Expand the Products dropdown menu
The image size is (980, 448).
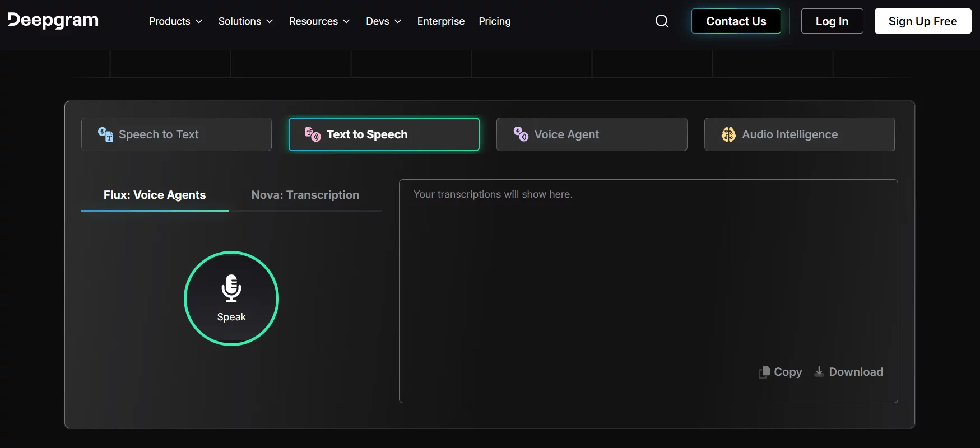175,21
